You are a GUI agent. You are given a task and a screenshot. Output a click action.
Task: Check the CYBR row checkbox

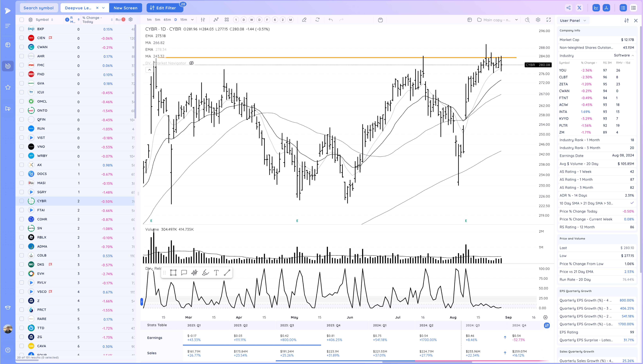tap(22, 201)
